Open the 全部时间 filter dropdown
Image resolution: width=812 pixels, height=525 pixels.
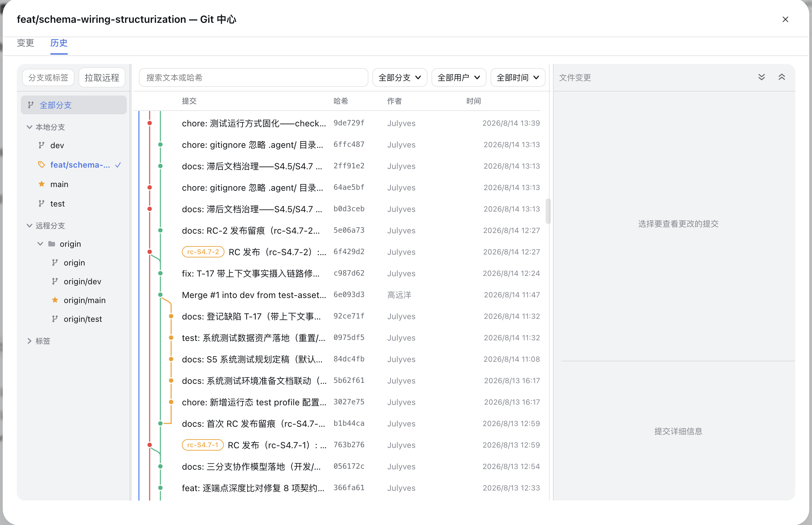tap(517, 78)
